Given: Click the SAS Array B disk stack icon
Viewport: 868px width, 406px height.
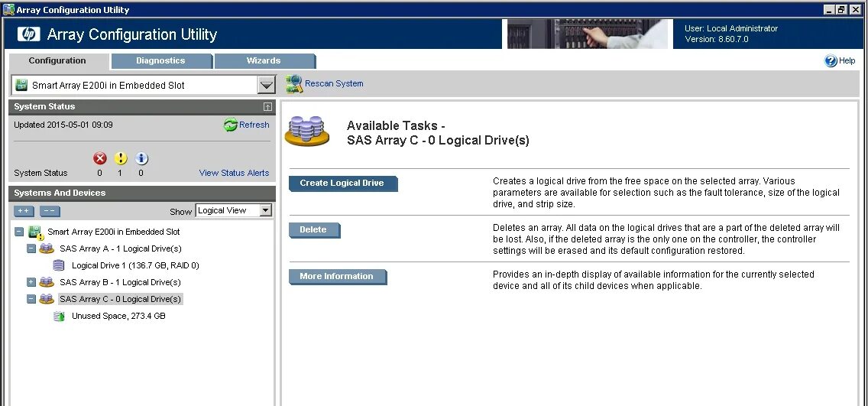Looking at the screenshot, I should [47, 282].
